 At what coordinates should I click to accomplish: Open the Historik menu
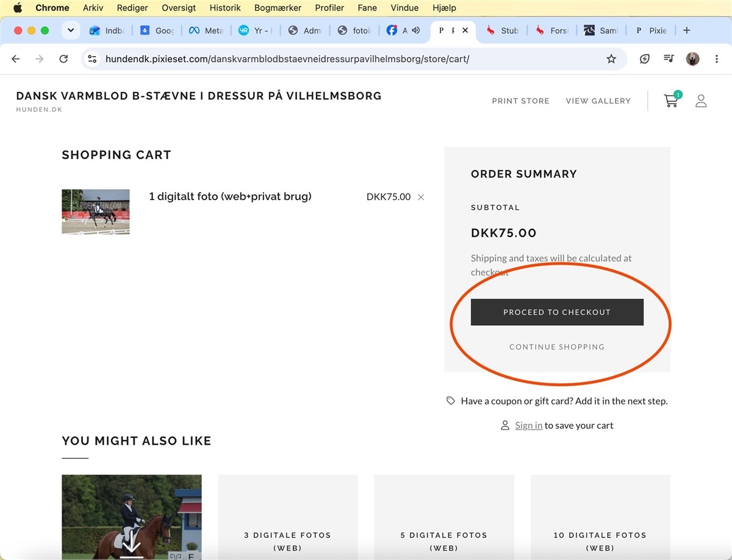[x=225, y=8]
